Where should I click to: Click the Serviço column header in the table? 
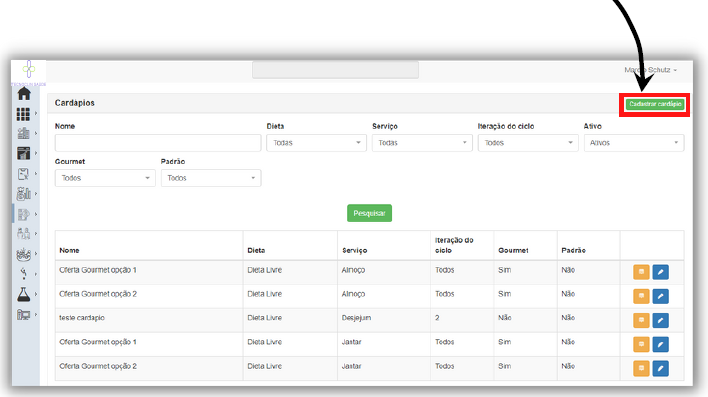354,250
